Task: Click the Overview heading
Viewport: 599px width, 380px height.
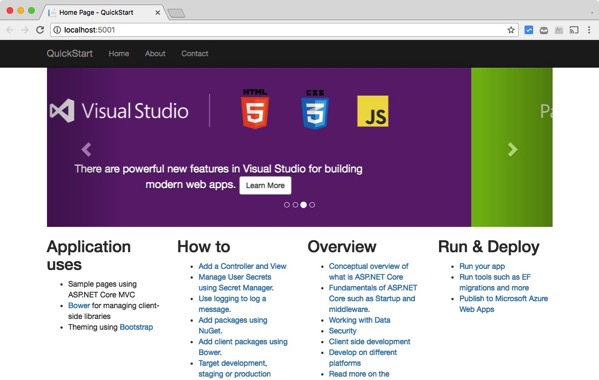Action: pos(342,247)
